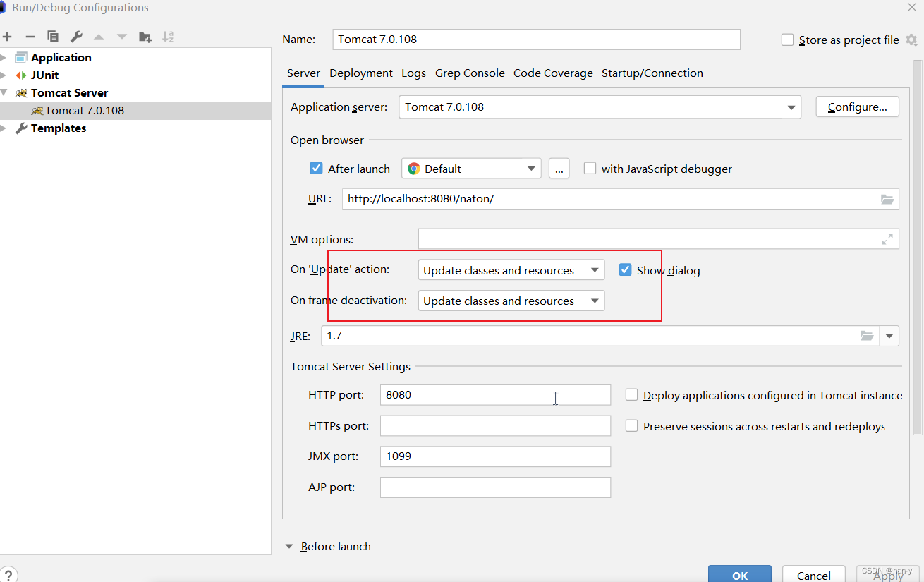Image resolution: width=924 pixels, height=582 pixels.
Task: Uncheck the Show dialog checkbox
Action: pyautogui.click(x=625, y=269)
